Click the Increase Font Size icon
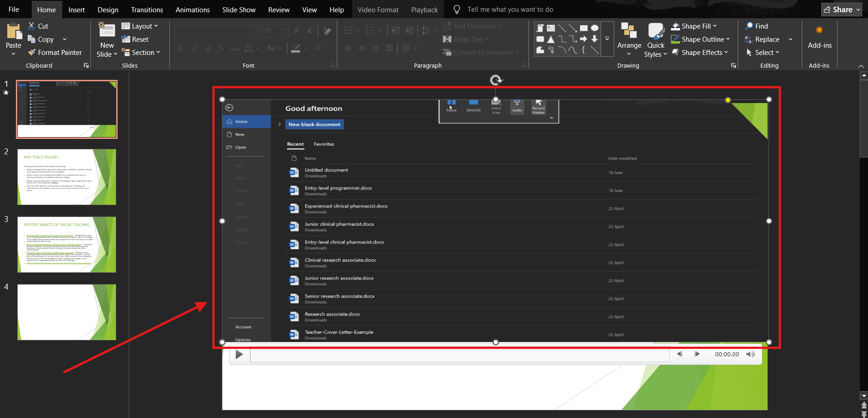The image size is (868, 418). pyautogui.click(x=296, y=30)
